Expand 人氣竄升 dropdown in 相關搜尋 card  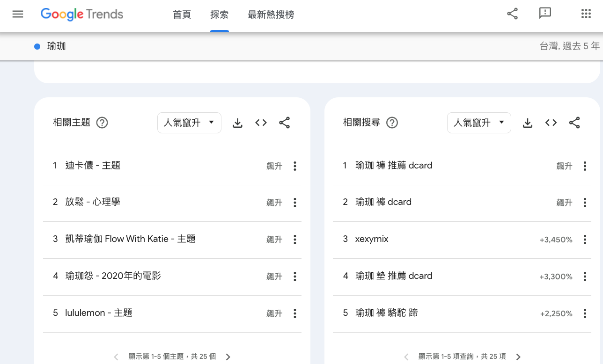(x=479, y=123)
